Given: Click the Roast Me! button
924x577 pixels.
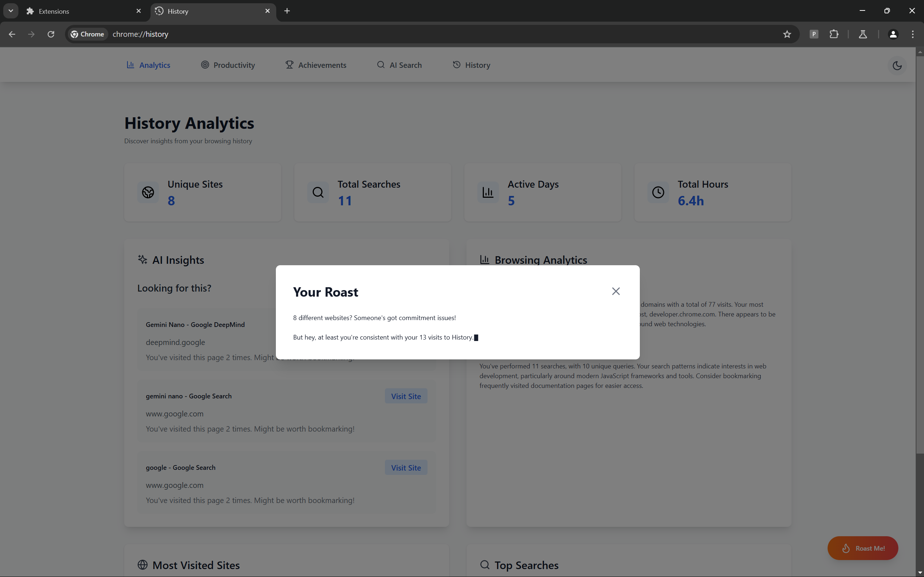Looking at the screenshot, I should [x=863, y=548].
